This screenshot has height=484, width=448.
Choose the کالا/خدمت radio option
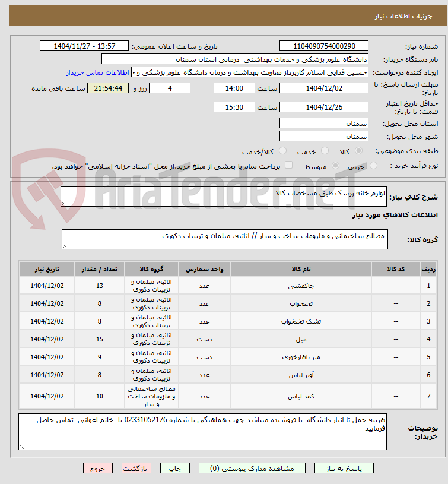(x=282, y=151)
